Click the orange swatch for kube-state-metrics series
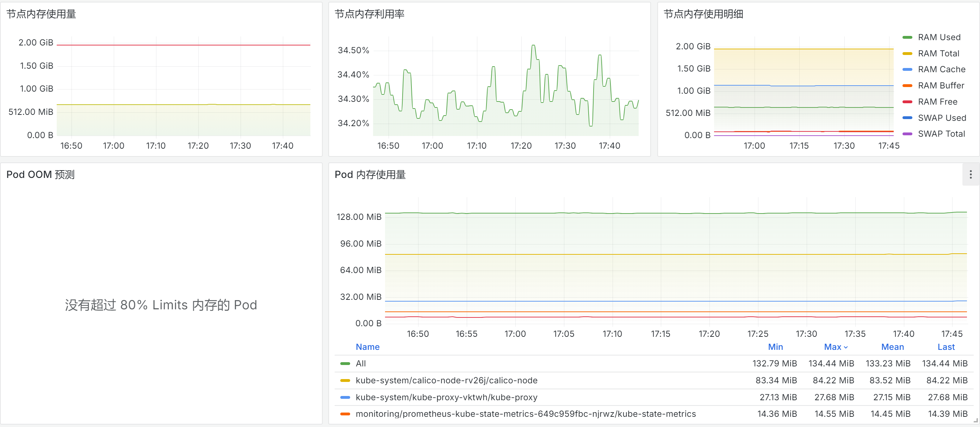The height and width of the screenshot is (427, 980). coord(345,414)
